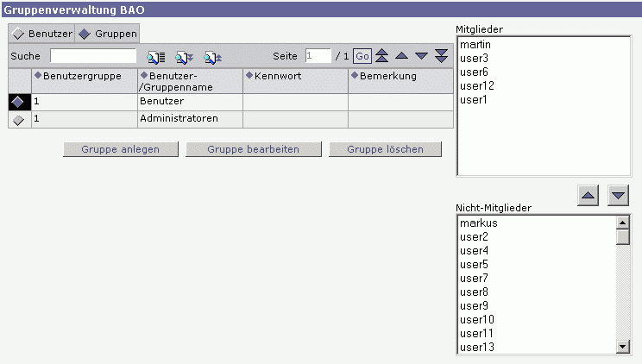This screenshot has height=364, width=642.
Task: Click the search-up filter icon
Action: pos(212,57)
